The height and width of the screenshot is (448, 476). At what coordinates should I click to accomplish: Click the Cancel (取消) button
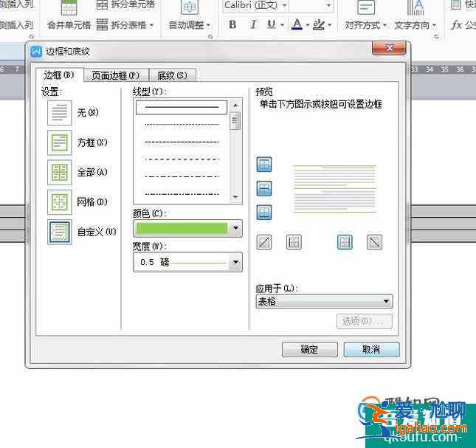click(371, 350)
